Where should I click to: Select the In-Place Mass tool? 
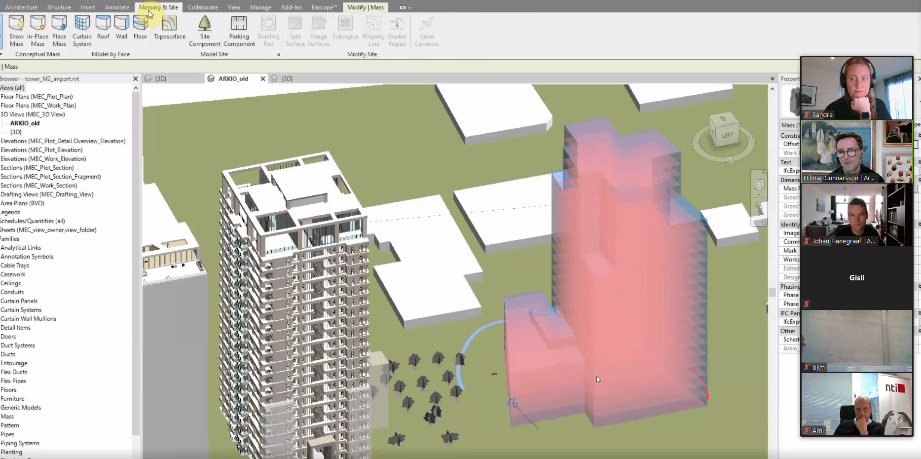38,31
